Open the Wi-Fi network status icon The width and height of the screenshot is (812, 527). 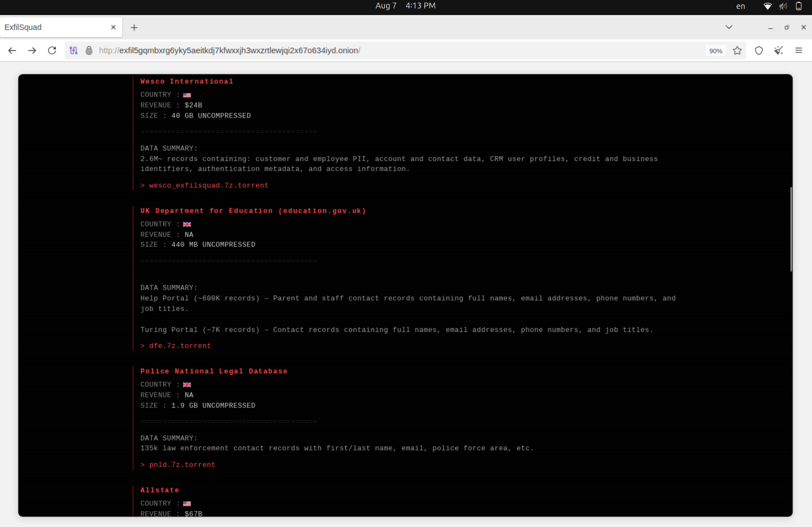click(768, 6)
